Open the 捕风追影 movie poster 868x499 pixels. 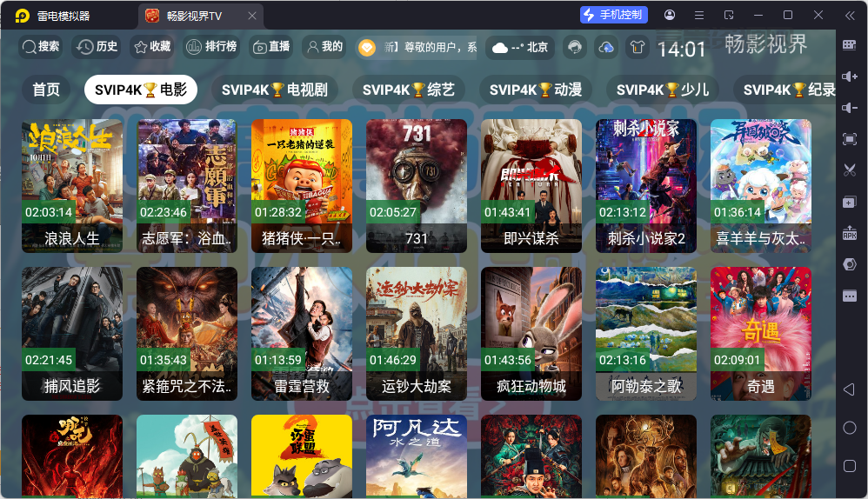72,334
